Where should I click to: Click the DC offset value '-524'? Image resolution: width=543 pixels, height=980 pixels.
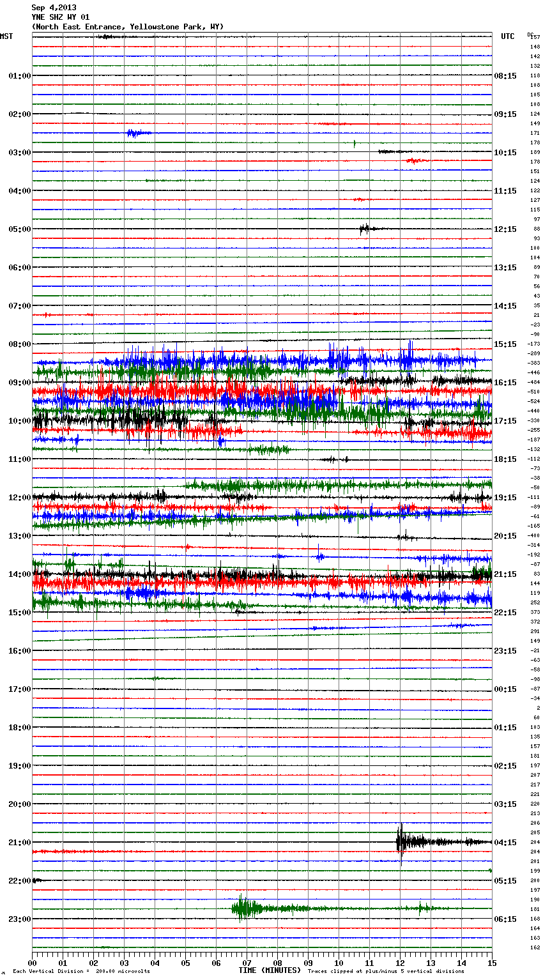(533, 402)
